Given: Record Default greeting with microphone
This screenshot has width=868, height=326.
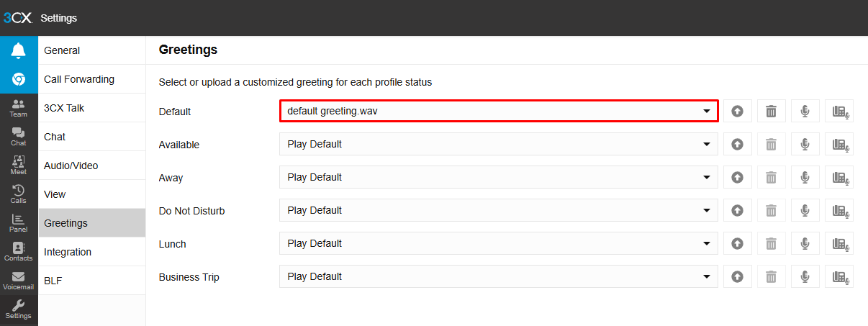Looking at the screenshot, I should (805, 111).
